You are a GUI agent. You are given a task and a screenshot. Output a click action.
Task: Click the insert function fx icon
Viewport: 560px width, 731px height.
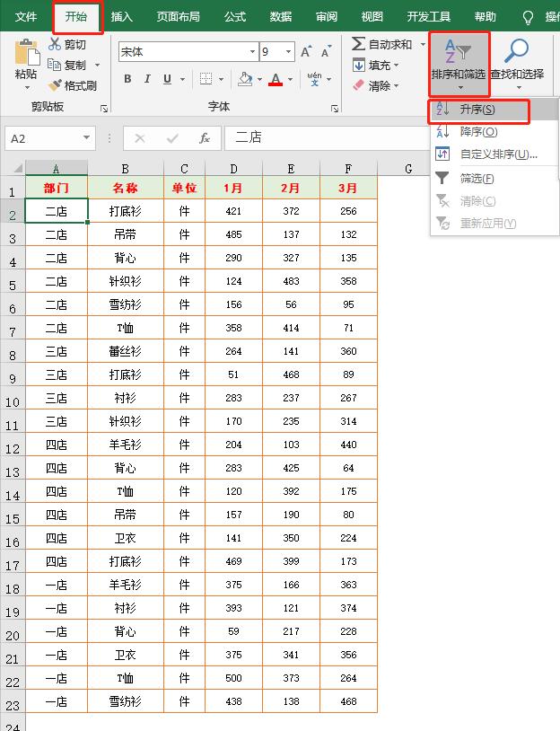coord(205,138)
